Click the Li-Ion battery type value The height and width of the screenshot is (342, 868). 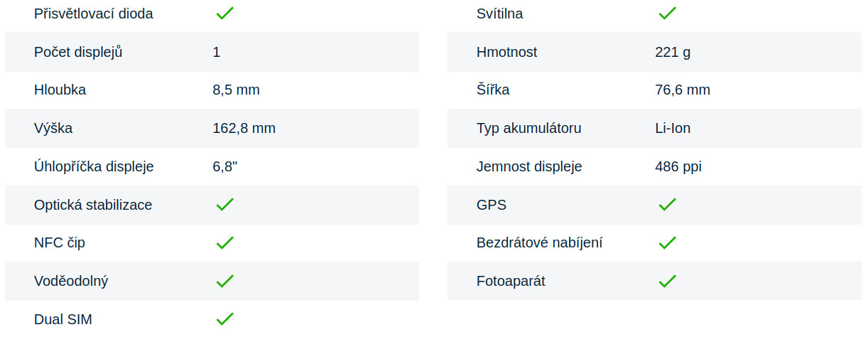673,128
